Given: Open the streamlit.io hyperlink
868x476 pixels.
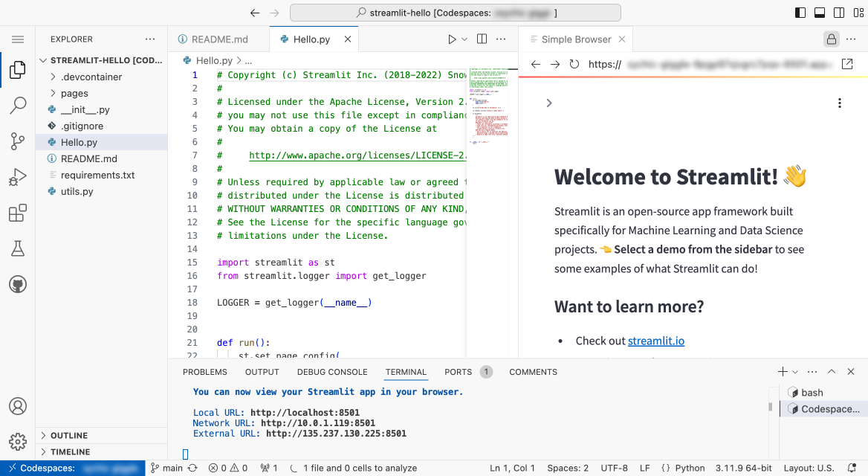Looking at the screenshot, I should (656, 341).
